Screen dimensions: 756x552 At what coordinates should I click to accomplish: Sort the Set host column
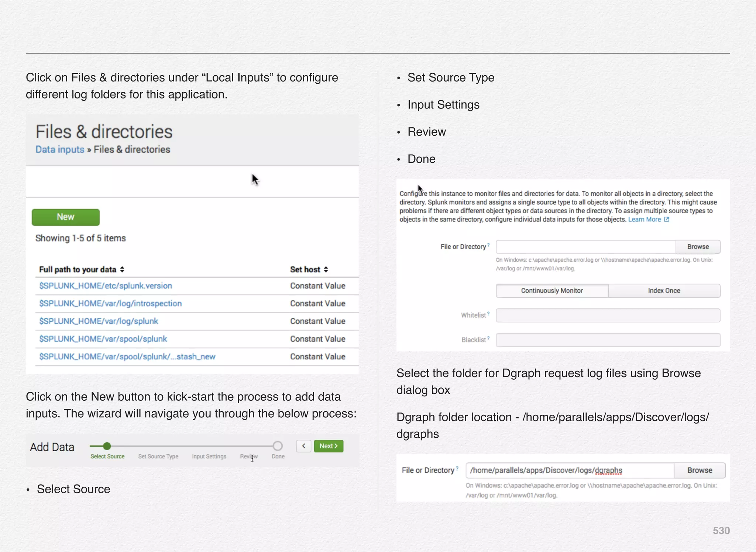tap(309, 269)
